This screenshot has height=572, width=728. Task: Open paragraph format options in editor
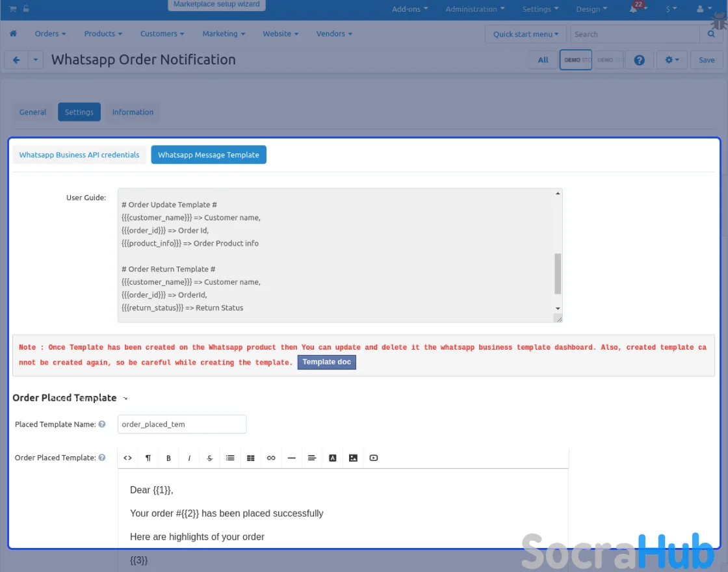148,458
